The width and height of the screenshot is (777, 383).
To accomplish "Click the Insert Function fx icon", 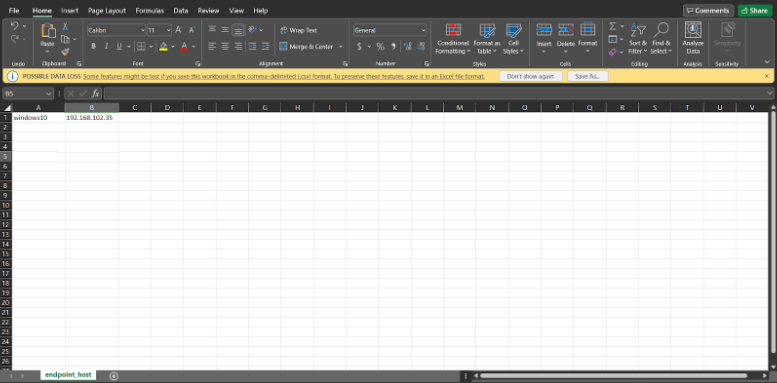I will point(96,93).
